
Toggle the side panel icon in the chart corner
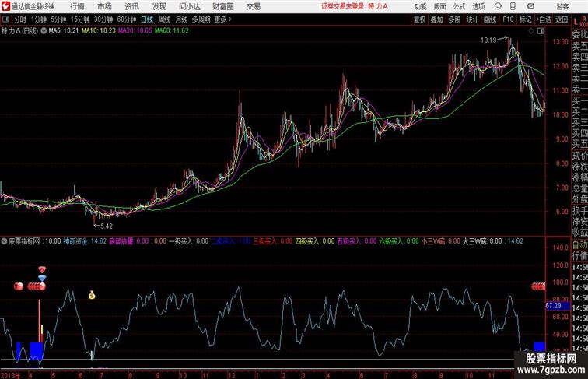coord(541,31)
